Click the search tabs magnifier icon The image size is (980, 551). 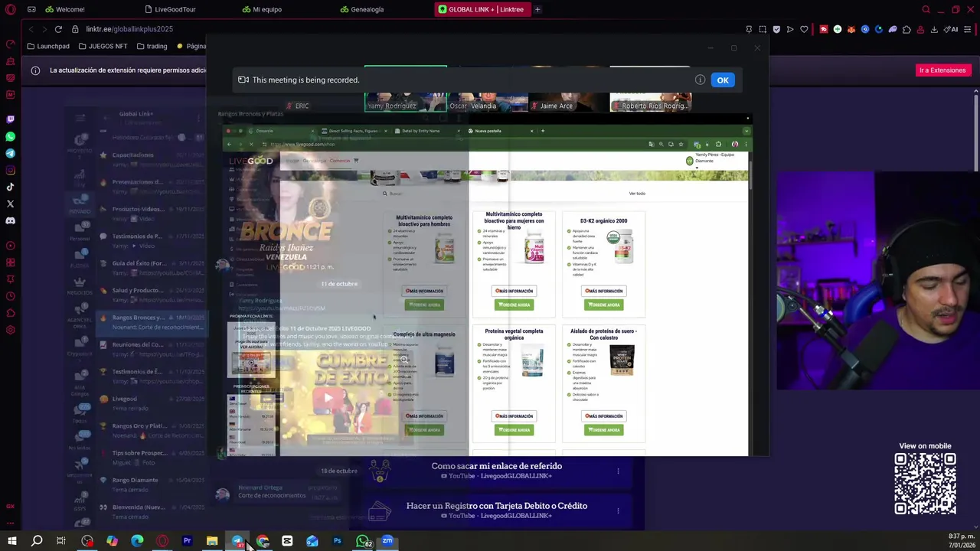926,9
